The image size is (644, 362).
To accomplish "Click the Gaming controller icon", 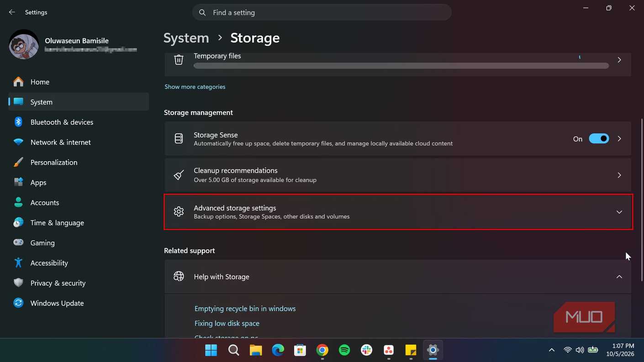I will [18, 242].
